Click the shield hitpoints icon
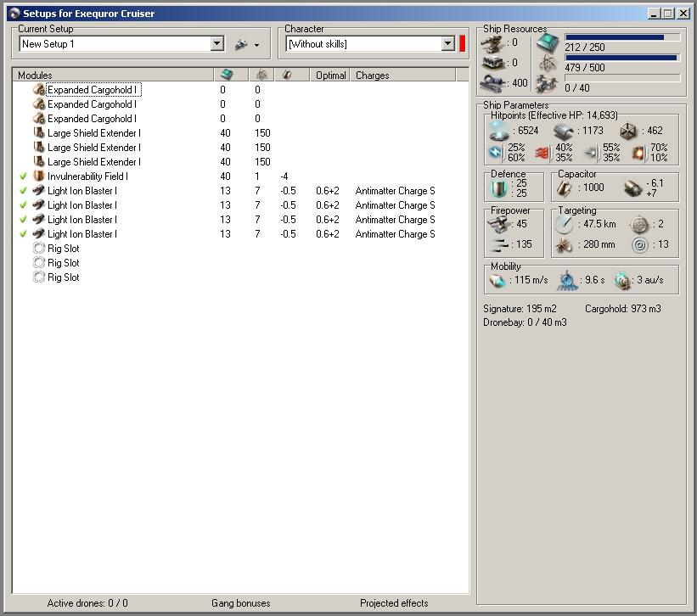This screenshot has height=616, width=697. tap(498, 131)
